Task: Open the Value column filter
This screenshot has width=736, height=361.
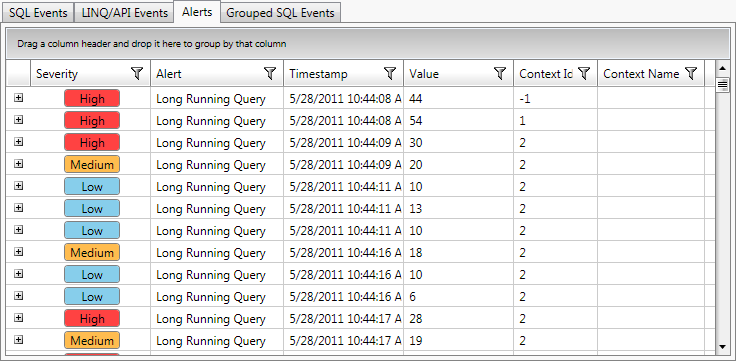Action: point(500,73)
